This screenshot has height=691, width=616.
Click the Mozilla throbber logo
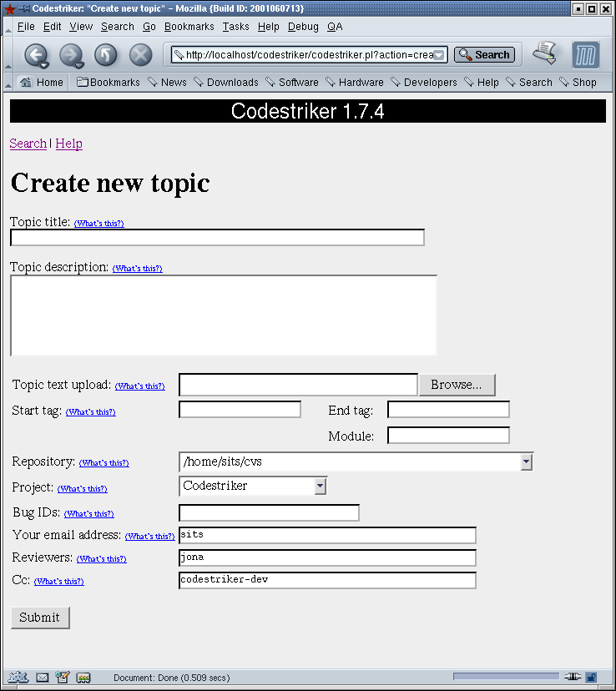586,55
